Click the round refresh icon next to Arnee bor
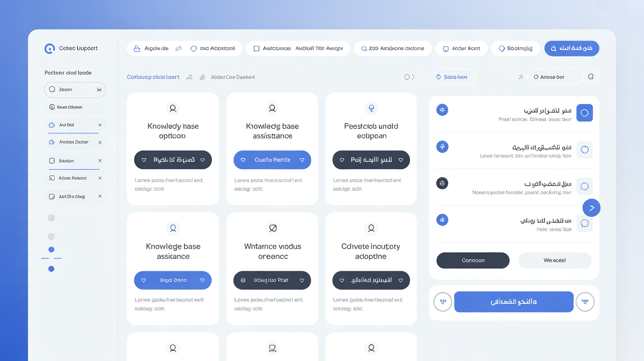The width and height of the screenshot is (644, 361). point(591,77)
